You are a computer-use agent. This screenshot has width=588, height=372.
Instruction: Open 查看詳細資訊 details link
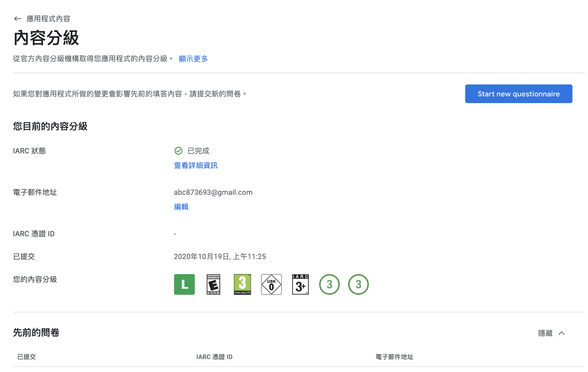tap(196, 165)
